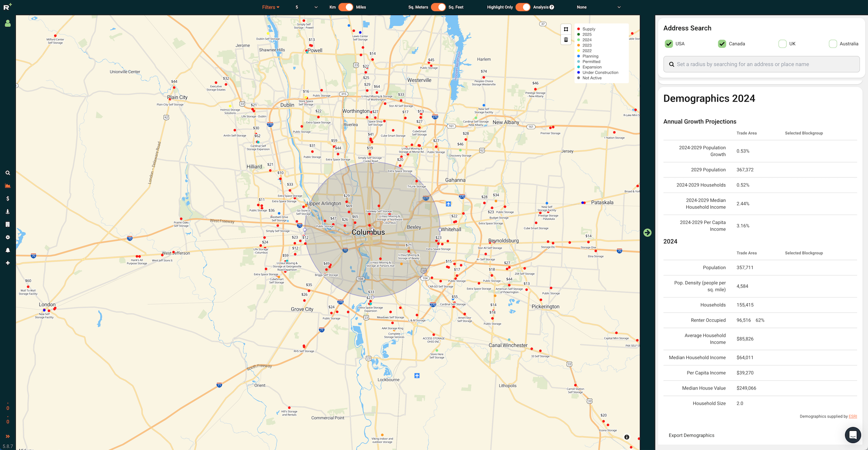The image size is (868, 450).
Task: Click the Export Demographics button
Action: click(691, 435)
